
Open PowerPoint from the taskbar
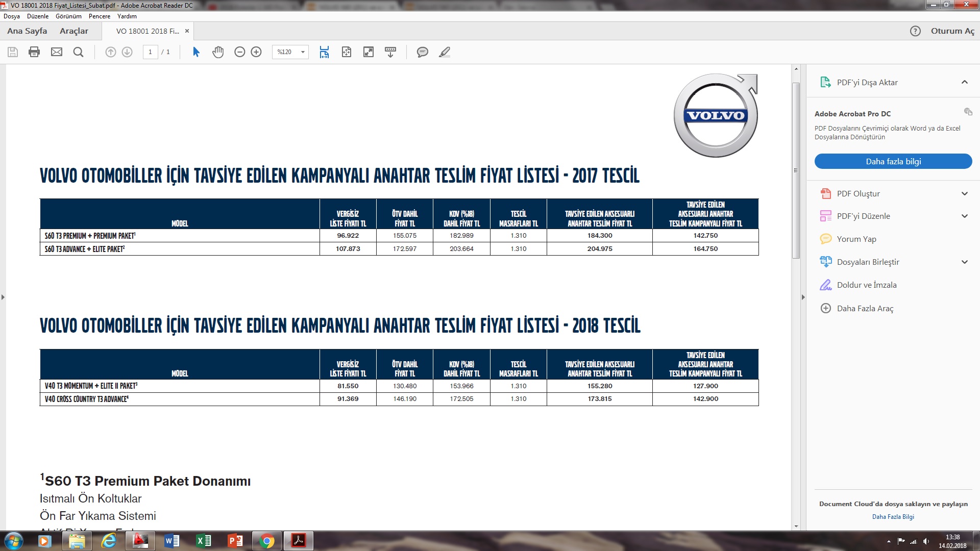click(235, 541)
